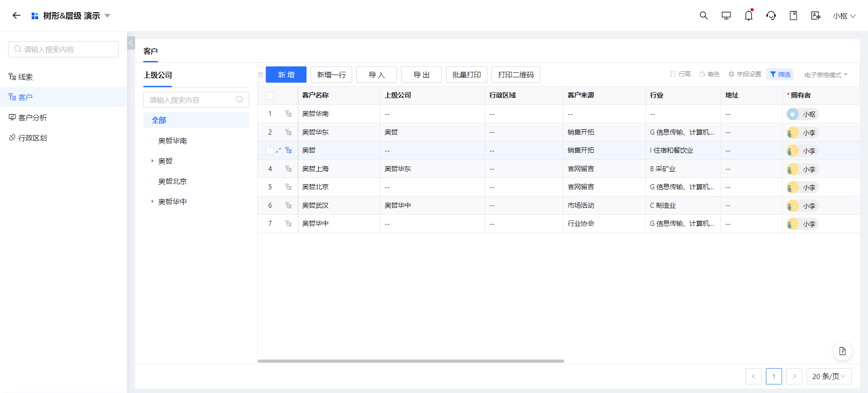Click the 批量打印 button
868x393 pixels.
467,75
